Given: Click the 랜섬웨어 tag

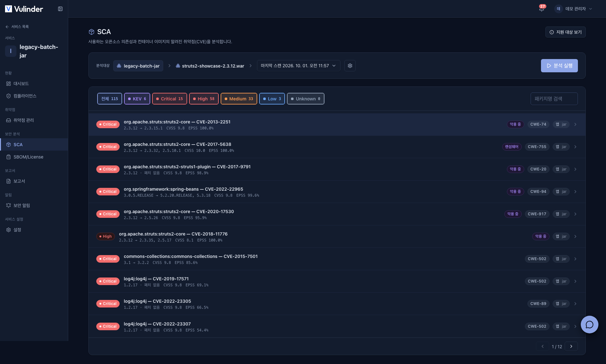Looking at the screenshot, I should pyautogui.click(x=512, y=147).
